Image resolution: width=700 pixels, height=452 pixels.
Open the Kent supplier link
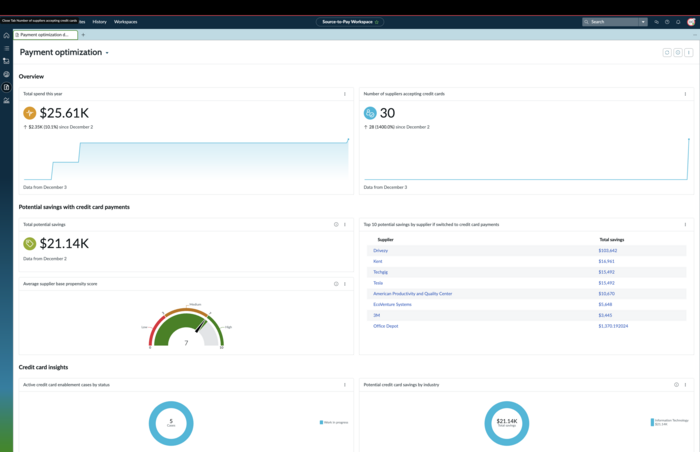point(378,261)
